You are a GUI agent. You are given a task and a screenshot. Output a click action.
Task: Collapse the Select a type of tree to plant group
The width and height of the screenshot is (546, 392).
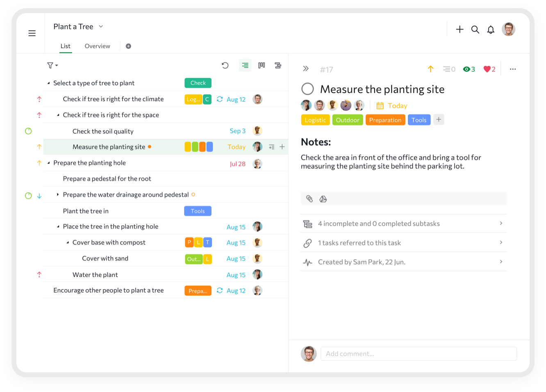[50, 83]
